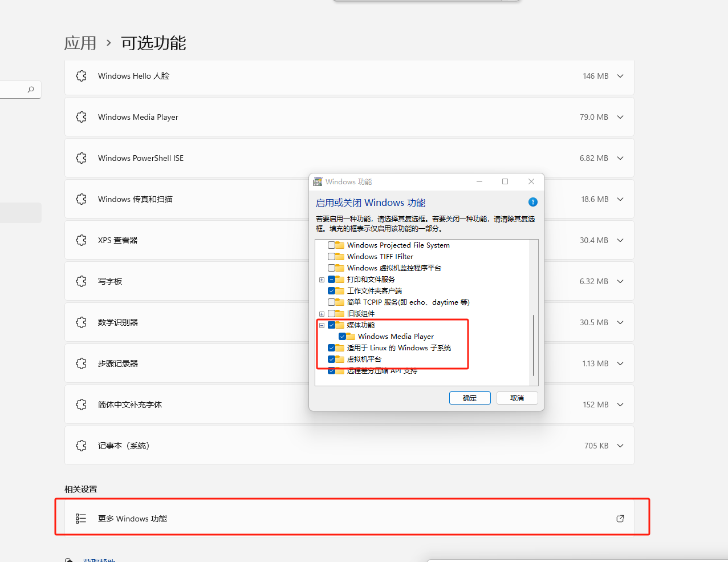This screenshot has height=562, width=728.
Task: Click the puzzle icon beside Windows Hello 人脸
Action: (81, 76)
